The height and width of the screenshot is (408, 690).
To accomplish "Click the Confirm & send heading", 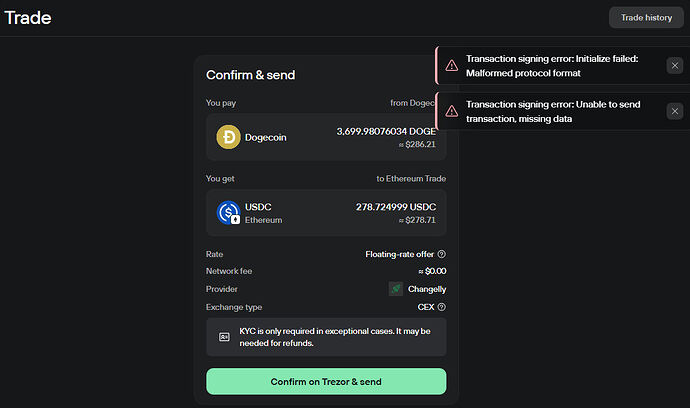I will point(250,75).
